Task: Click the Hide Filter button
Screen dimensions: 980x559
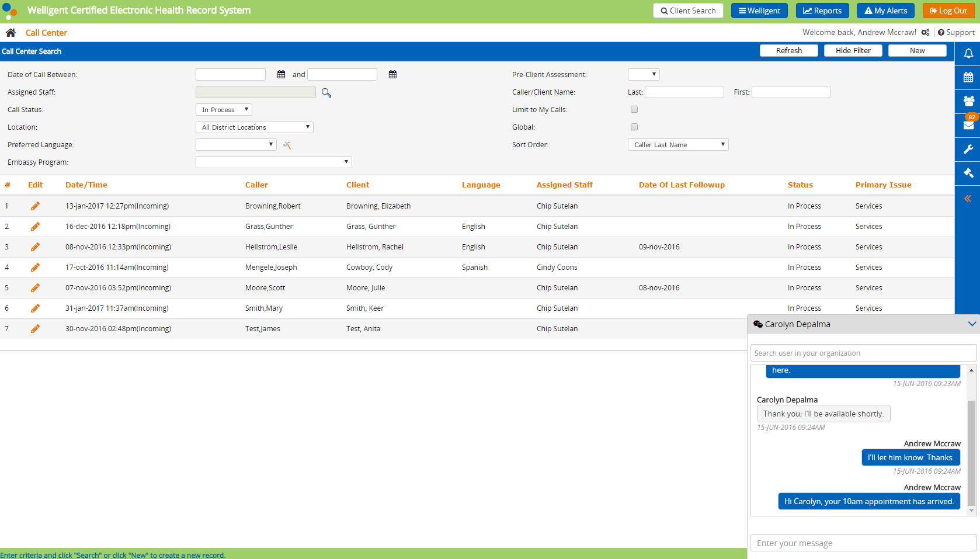Action: tap(853, 51)
